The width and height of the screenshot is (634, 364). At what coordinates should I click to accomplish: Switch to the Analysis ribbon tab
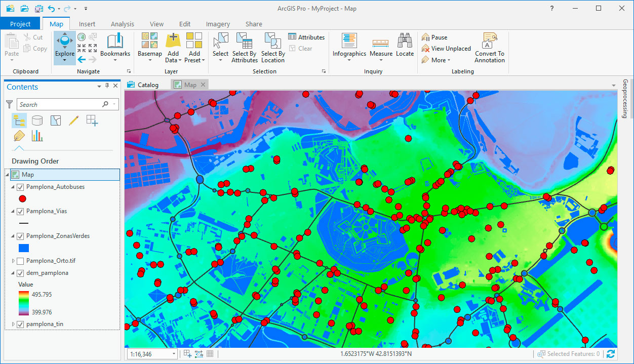(x=122, y=24)
